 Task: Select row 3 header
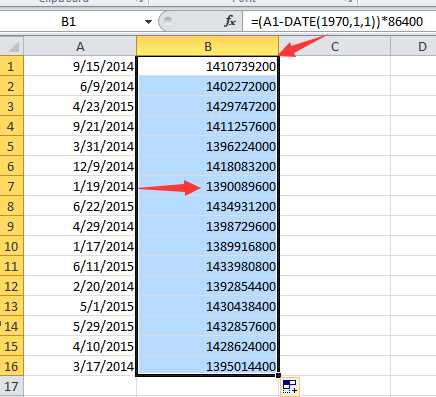click(x=12, y=106)
